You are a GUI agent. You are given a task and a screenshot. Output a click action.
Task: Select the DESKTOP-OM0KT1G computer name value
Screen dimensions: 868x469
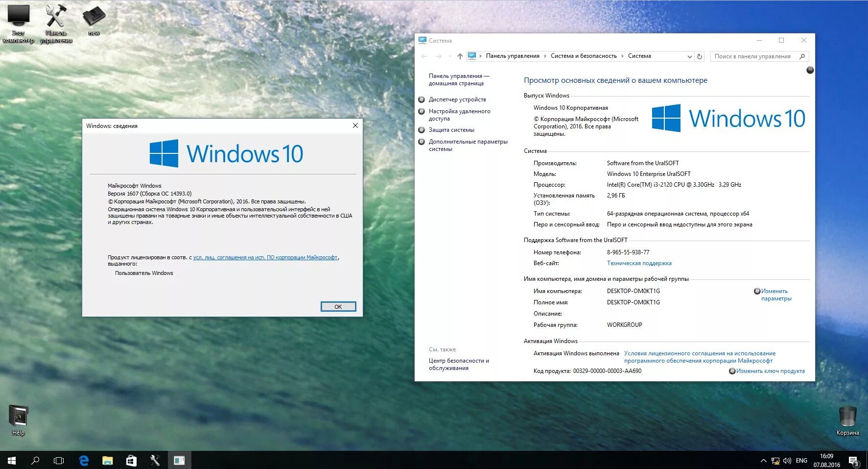(x=633, y=291)
